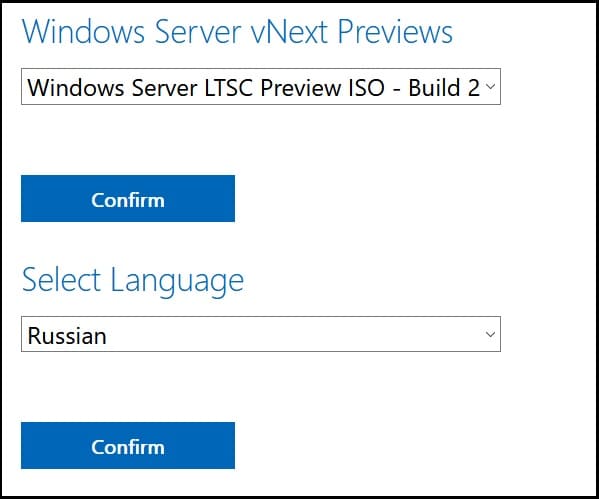Image resolution: width=599 pixels, height=500 pixels.
Task: Expand the edition list via its down arrow
Action: coord(490,86)
